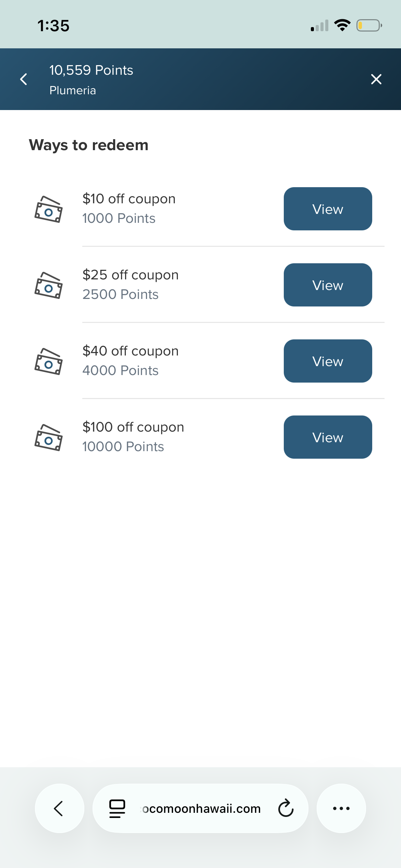Tap the $40 off coupon cash icon
This screenshot has height=868, width=401.
point(49,361)
